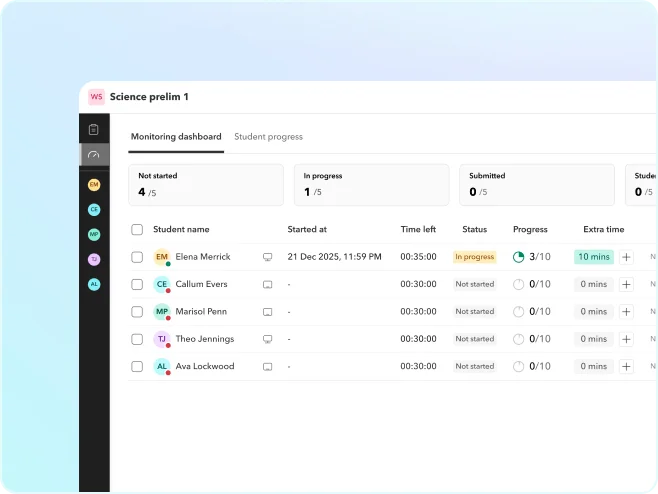Viewport: 658px width, 494px height.
Task: Open the Not started summary card
Action: click(205, 184)
